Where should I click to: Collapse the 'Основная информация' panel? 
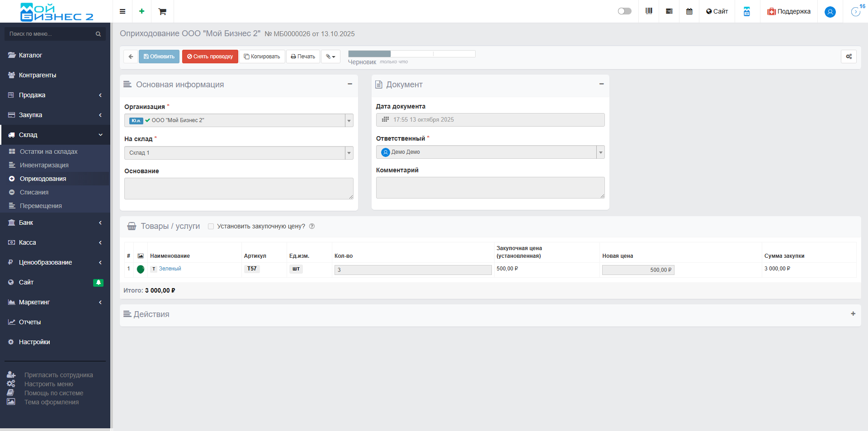click(349, 84)
